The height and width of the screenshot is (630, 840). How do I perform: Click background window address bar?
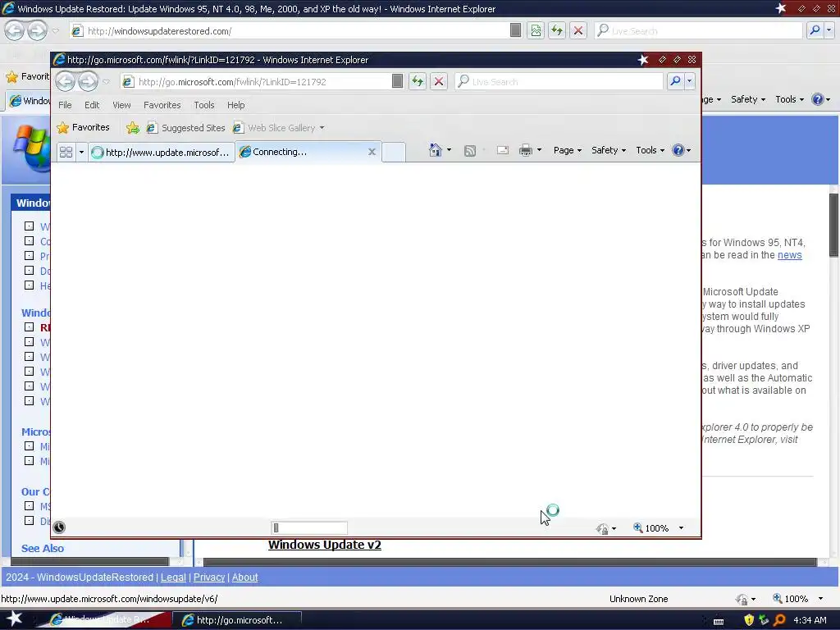[290, 30]
